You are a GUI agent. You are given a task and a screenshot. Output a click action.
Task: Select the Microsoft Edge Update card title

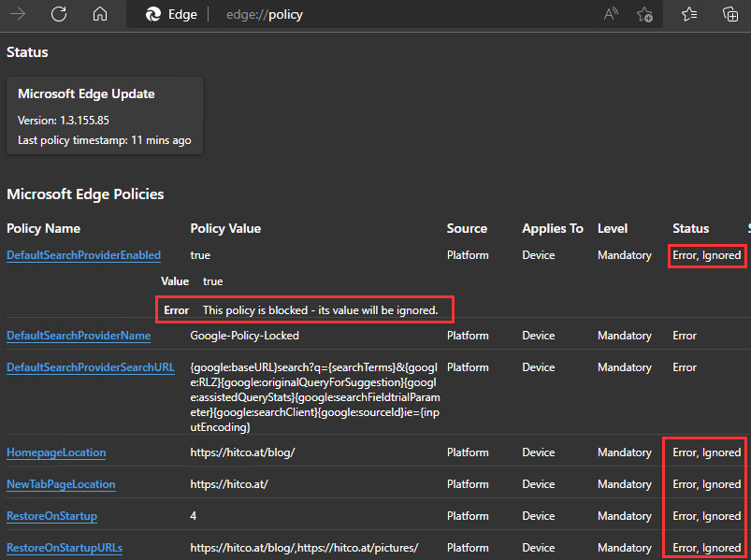click(86, 93)
